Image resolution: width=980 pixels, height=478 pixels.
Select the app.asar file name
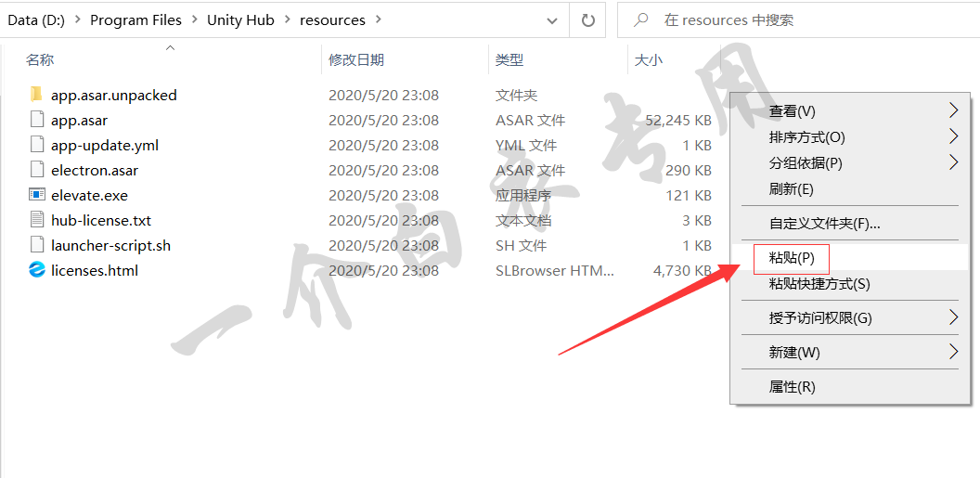[80, 120]
